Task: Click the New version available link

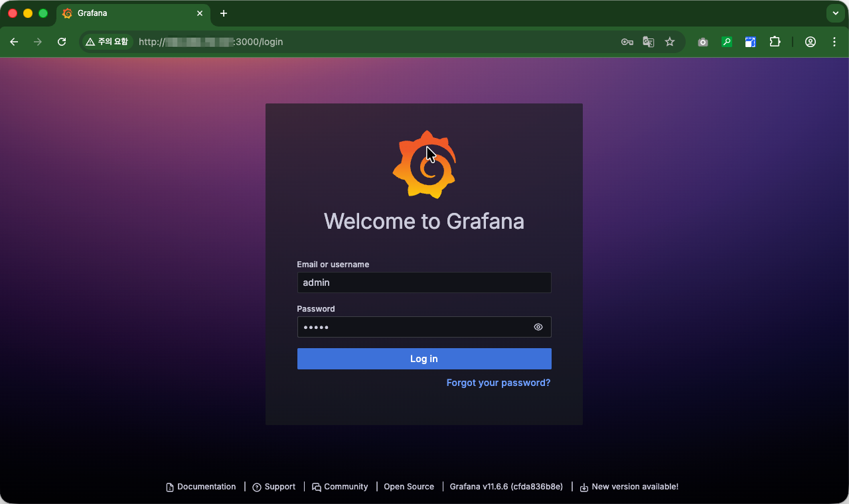Action: (629, 487)
